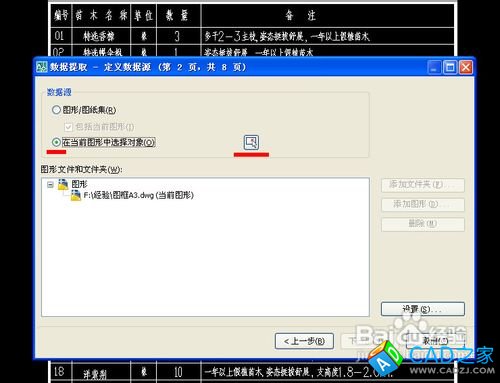This screenshot has height=383, width=500.
Task: Click the data extraction dialog title icon
Action: point(42,67)
